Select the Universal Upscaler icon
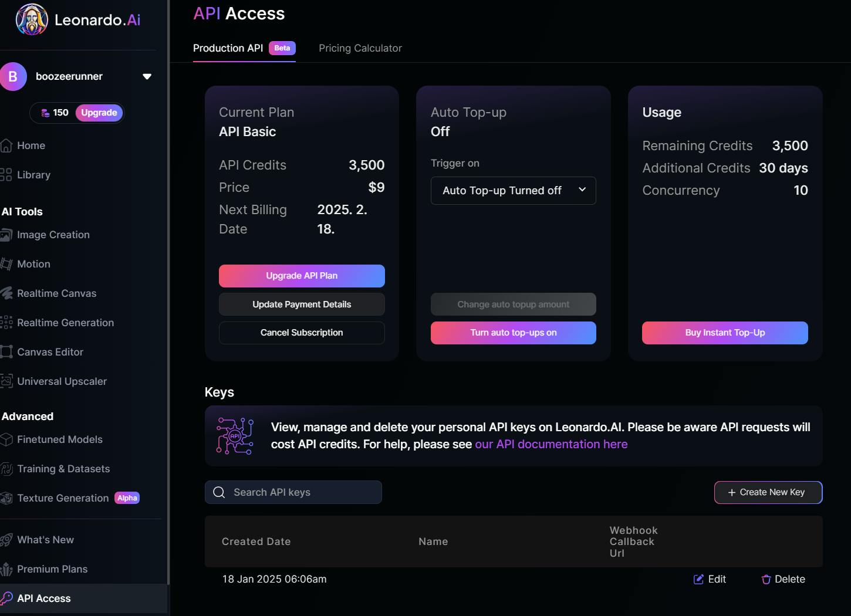 (6, 381)
